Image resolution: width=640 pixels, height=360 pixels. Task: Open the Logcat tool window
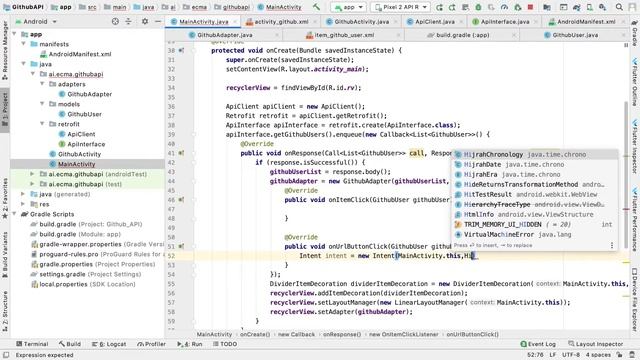coord(109,344)
